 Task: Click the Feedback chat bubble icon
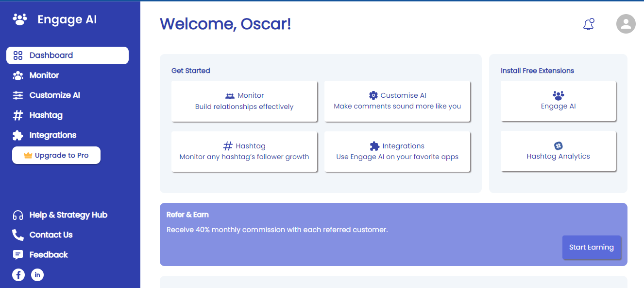pyautogui.click(x=18, y=255)
